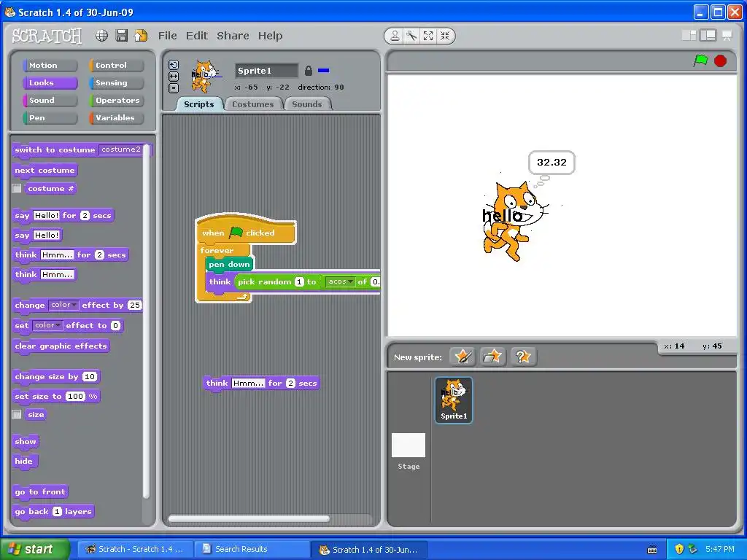Open the File menu
Viewport: 747px width, 560px height.
click(167, 36)
